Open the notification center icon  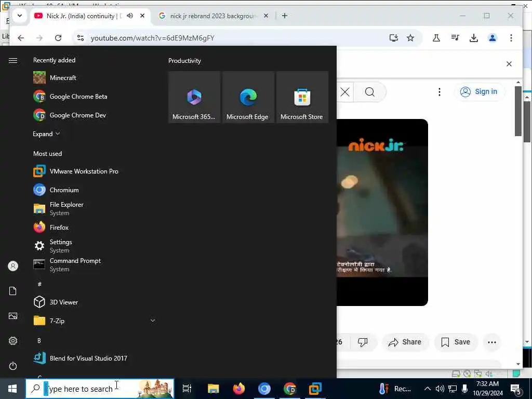click(516, 389)
